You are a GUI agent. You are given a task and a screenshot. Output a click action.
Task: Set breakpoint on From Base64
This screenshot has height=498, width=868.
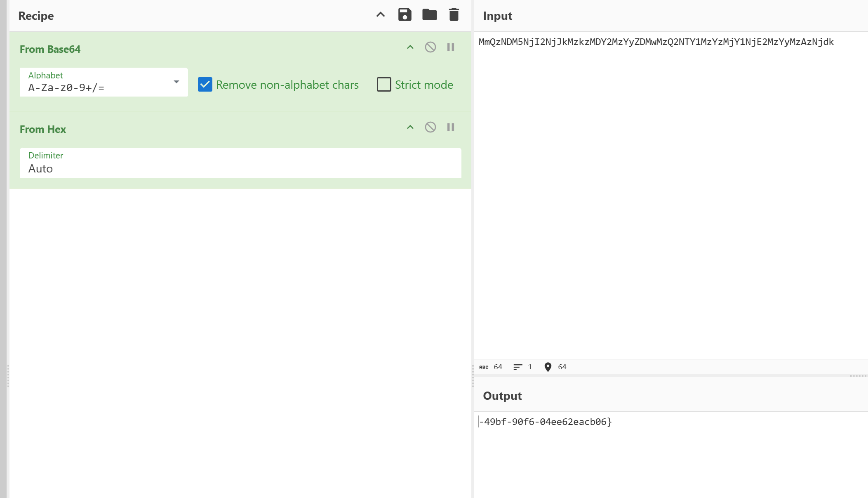451,47
